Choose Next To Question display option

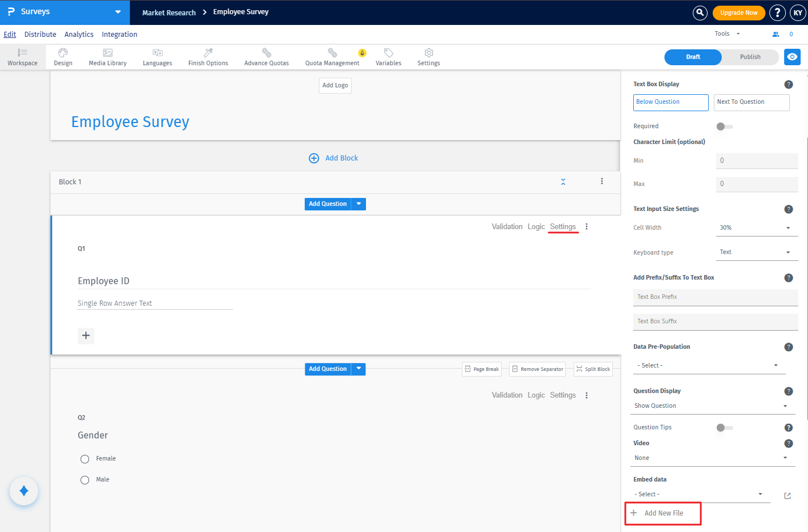pyautogui.click(x=751, y=102)
